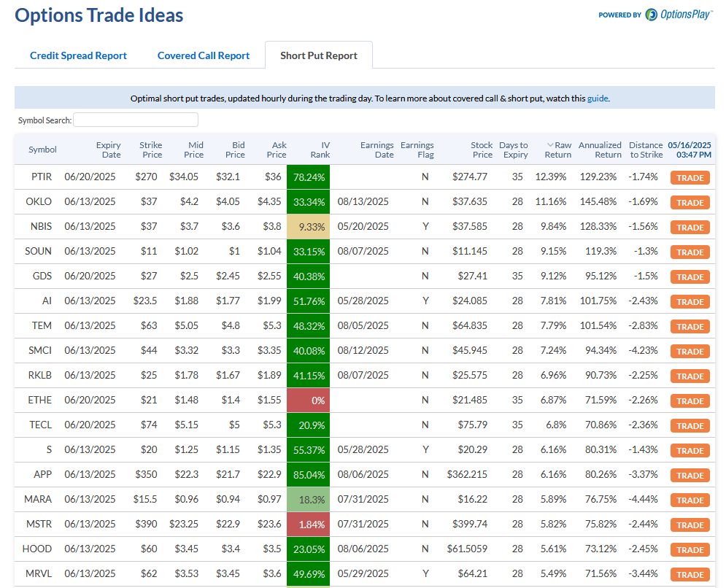Sort by Annualized Return column header
726x588 pixels.
point(600,150)
